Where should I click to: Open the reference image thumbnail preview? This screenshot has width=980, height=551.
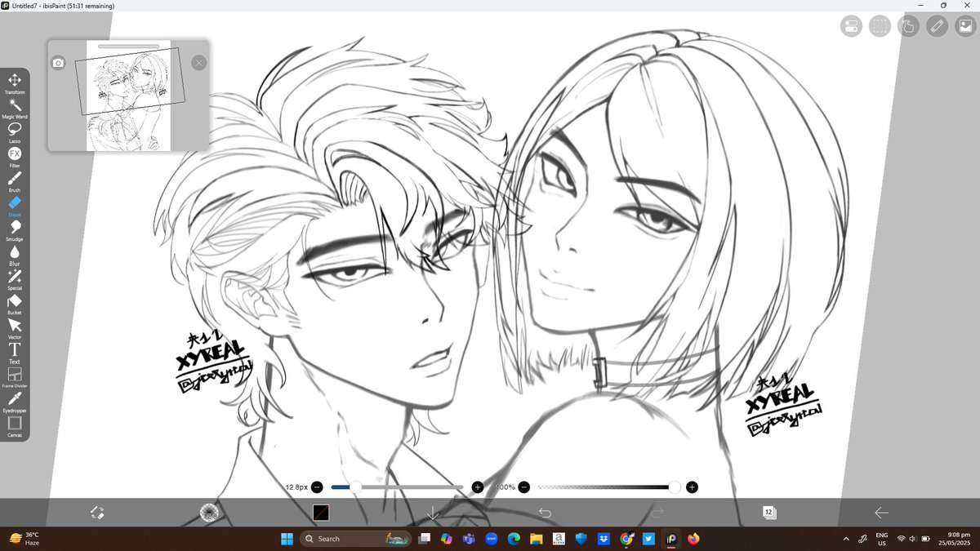pyautogui.click(x=129, y=96)
